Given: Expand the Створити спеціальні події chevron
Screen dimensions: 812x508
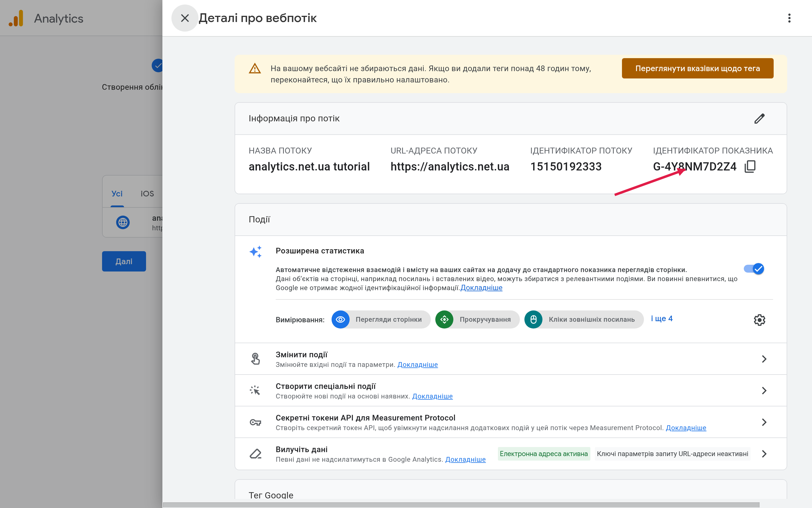Looking at the screenshot, I should pyautogui.click(x=764, y=390).
